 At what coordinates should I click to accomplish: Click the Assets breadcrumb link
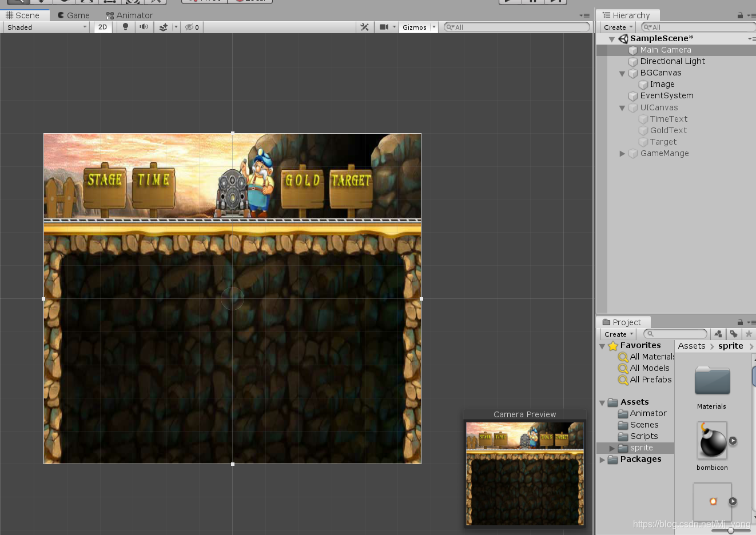(x=691, y=346)
